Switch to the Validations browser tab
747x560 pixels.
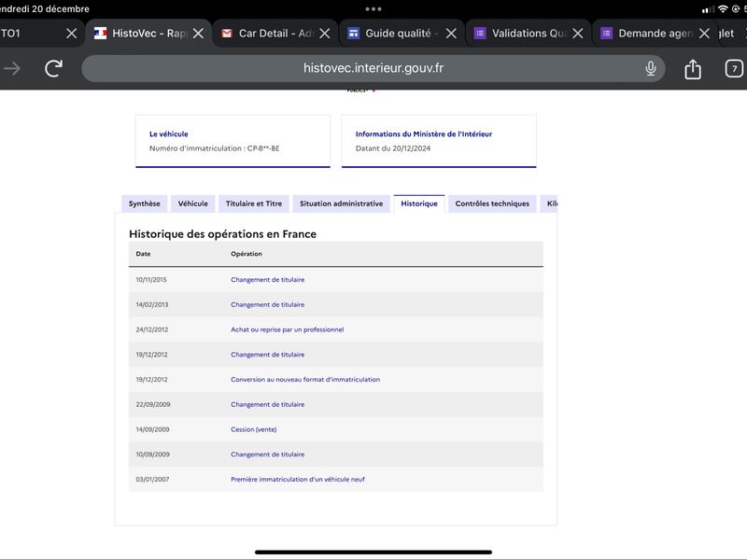point(529,34)
